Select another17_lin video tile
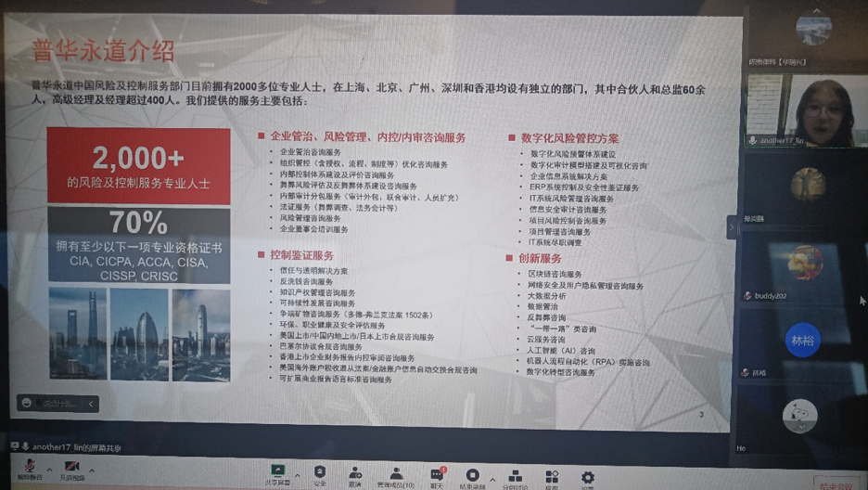 806,110
